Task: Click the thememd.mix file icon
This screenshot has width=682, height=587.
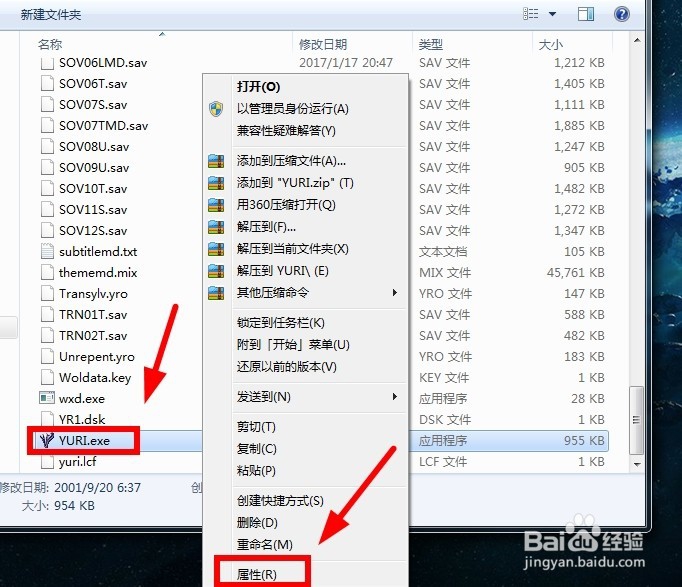Action: tap(47, 272)
